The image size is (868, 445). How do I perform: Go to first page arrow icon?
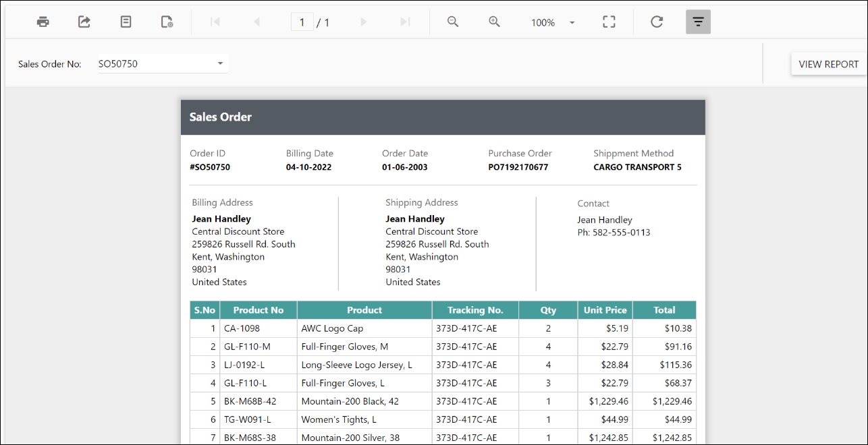[x=215, y=22]
